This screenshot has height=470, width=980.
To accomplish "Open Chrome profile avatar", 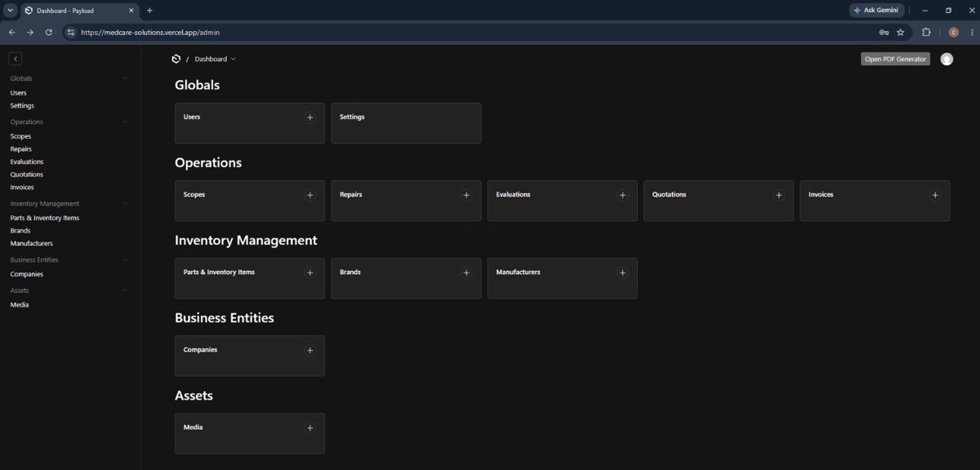I will (953, 33).
